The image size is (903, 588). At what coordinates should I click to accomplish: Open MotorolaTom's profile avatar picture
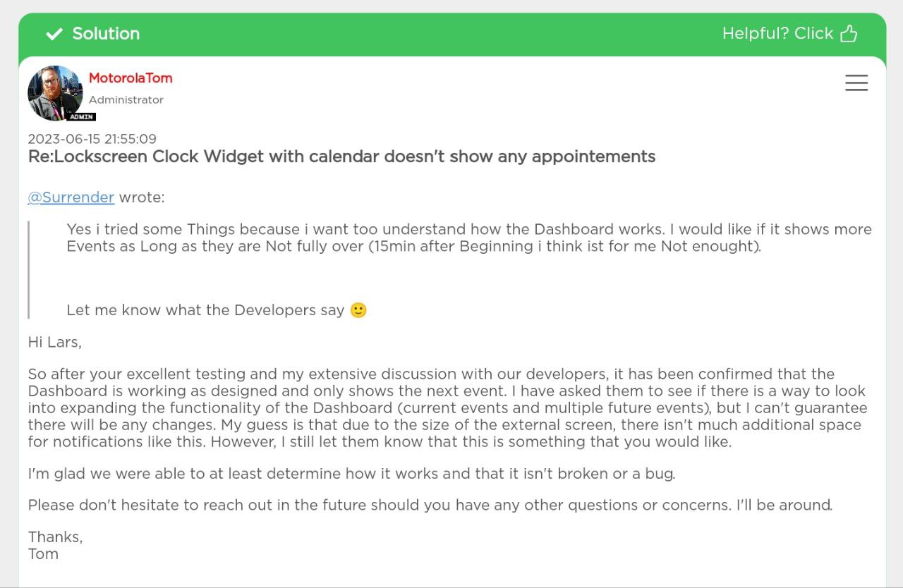55,92
